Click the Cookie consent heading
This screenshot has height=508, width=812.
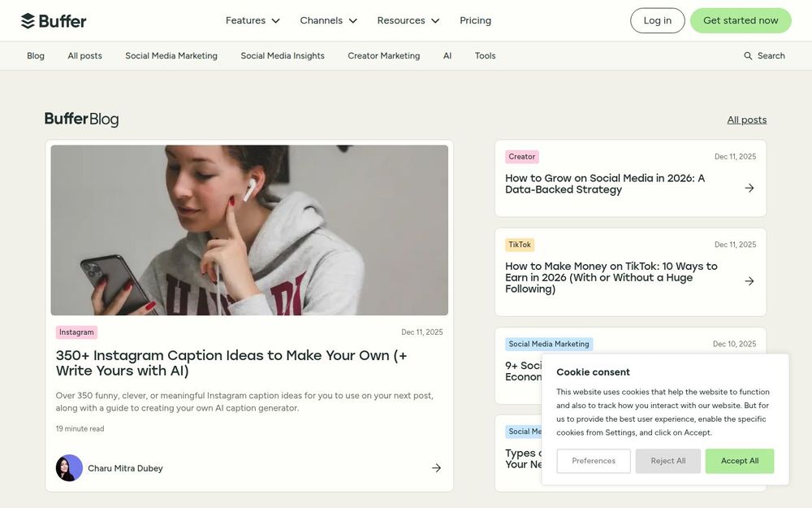[593, 372]
